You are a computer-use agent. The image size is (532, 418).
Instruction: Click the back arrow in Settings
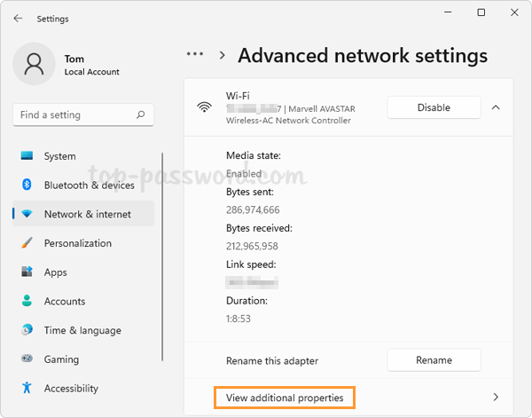coord(19,18)
